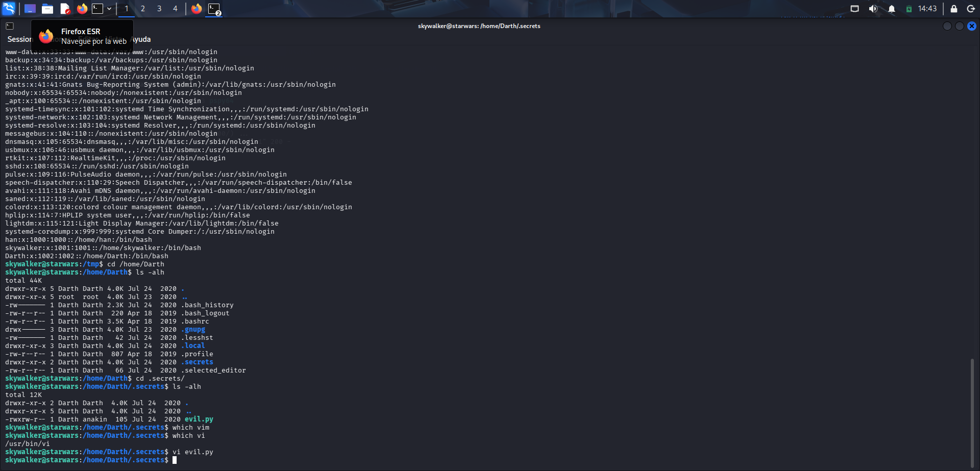Launch Firefox ESR from the panel launcher
Image resolution: width=980 pixels, height=471 pixels.
point(82,9)
